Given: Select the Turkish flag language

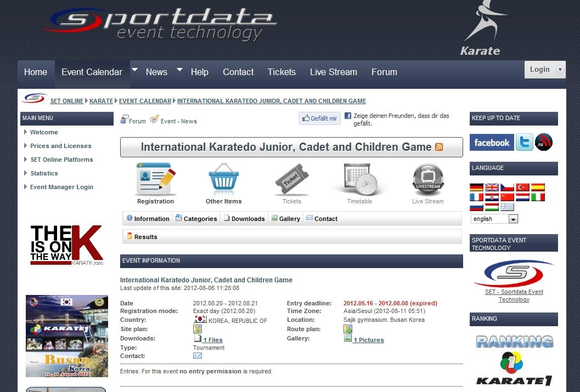Looking at the screenshot, I should [523, 188].
